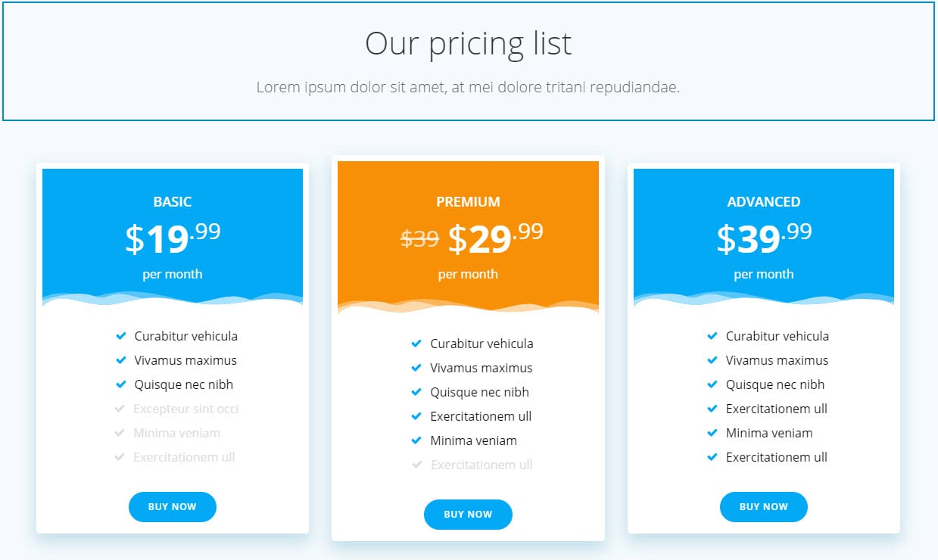Screen dimensions: 938x560
Task: Select the checkmark for Quisque nec nibh in Advanced
Action: [712, 384]
